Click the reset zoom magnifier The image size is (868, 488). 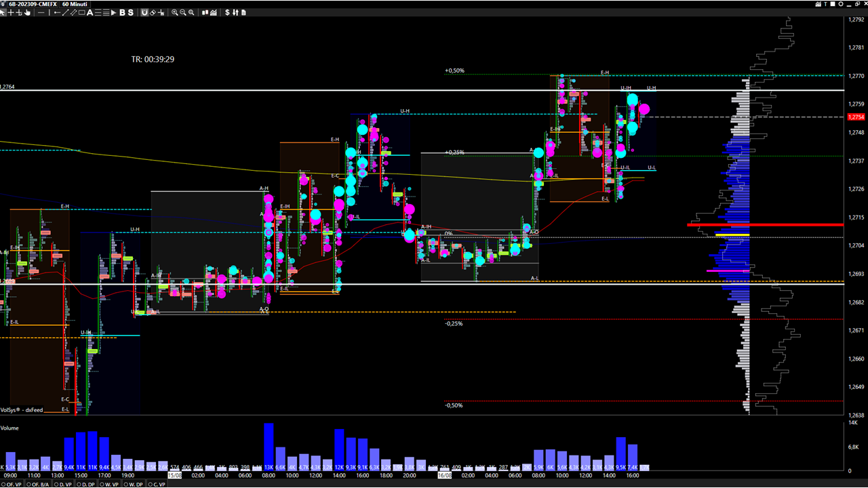[x=192, y=12]
